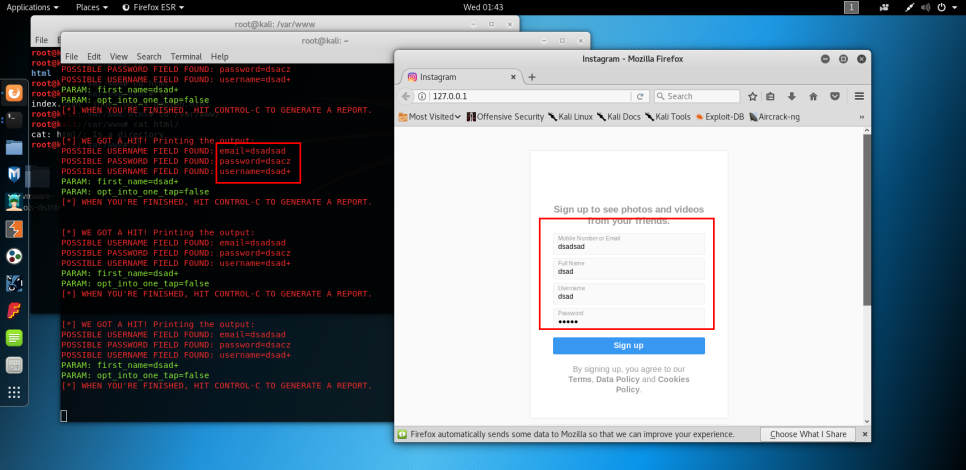Show more bookmarks toolbar items
Viewport: 966px width, 470px height.
861,116
